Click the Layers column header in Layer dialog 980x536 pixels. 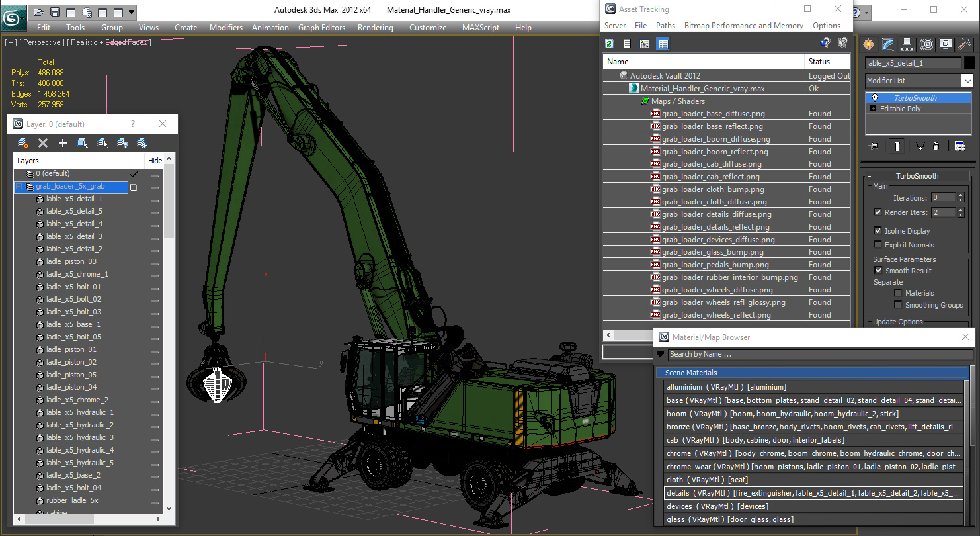(x=70, y=161)
